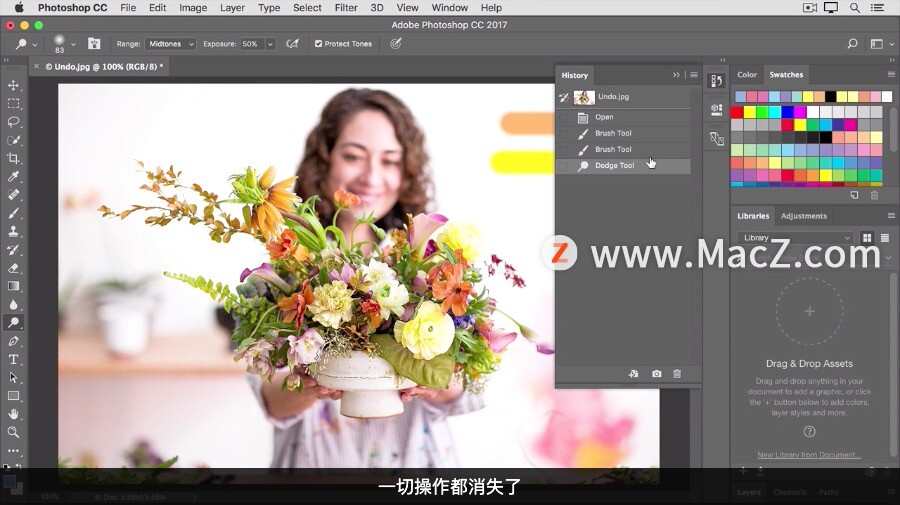The height and width of the screenshot is (505, 900).
Task: Select the Pen tool
Action: click(x=13, y=341)
